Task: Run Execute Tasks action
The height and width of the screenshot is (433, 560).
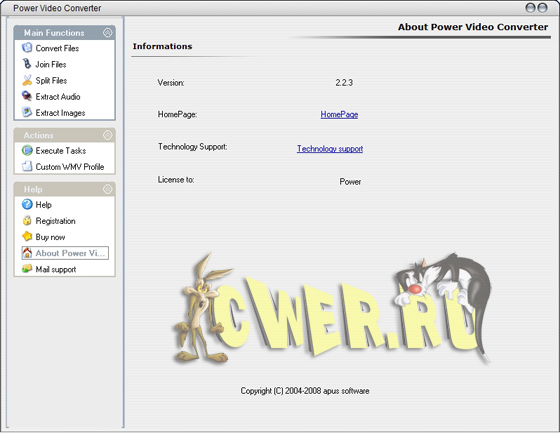Action: point(61,151)
